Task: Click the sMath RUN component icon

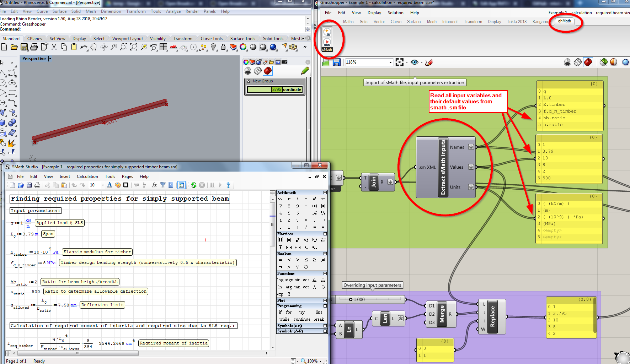Action: (327, 42)
